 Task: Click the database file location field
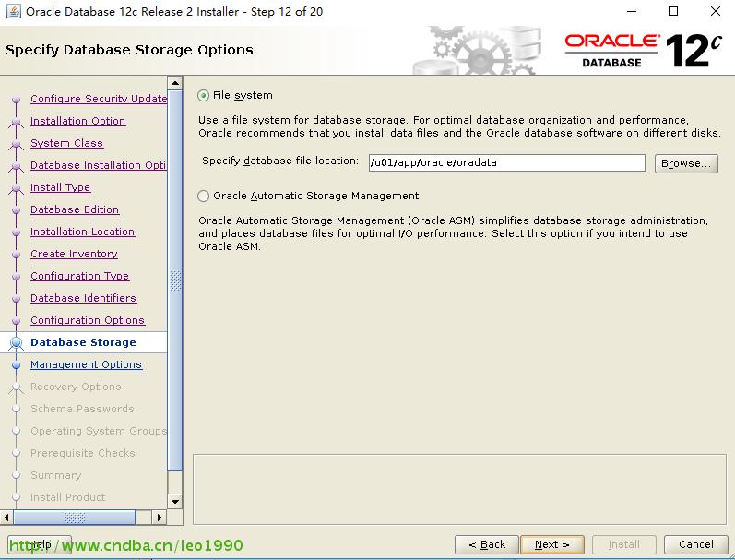point(506,162)
